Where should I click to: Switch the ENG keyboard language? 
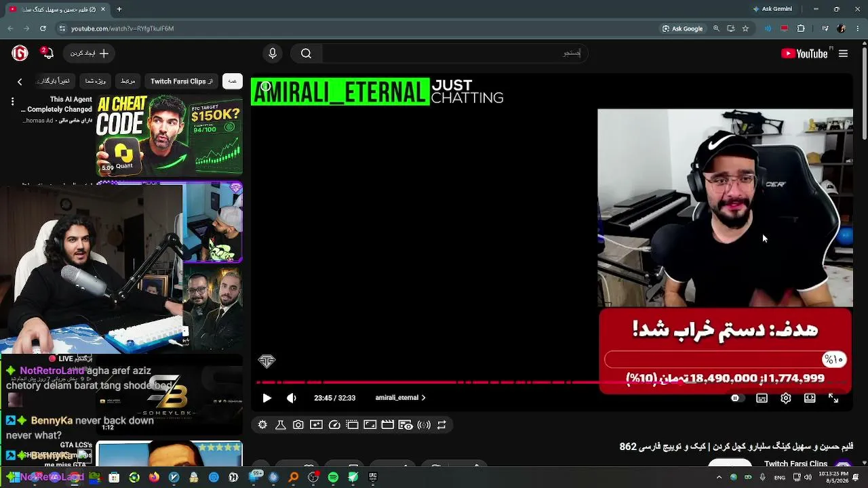pos(780,477)
